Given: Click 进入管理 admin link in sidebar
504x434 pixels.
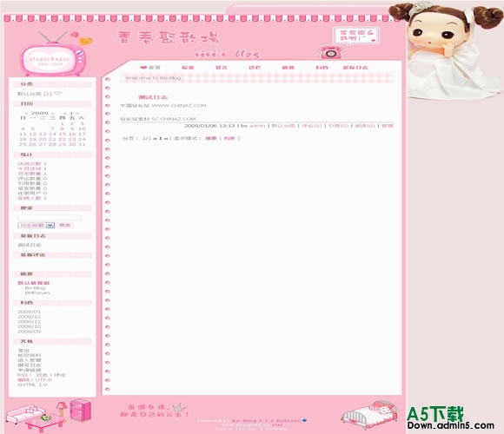Looking at the screenshot, I should (x=30, y=360).
